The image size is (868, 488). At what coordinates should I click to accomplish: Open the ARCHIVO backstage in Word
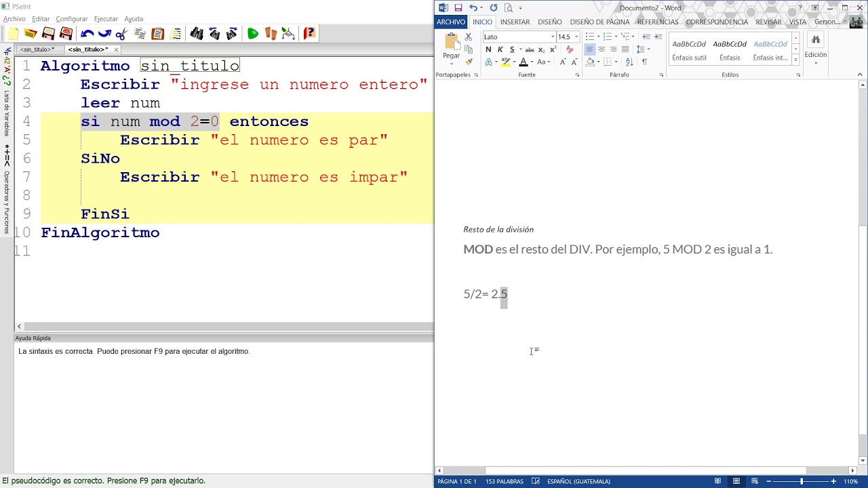(451, 22)
